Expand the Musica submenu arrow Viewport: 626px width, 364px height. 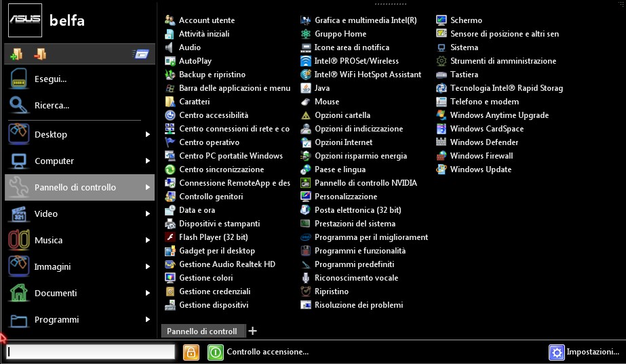[148, 240]
